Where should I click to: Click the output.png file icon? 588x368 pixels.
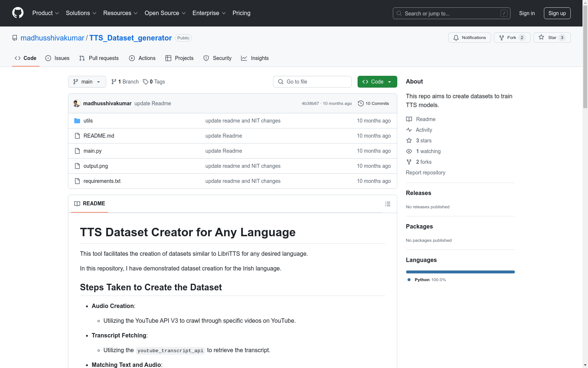click(77, 166)
